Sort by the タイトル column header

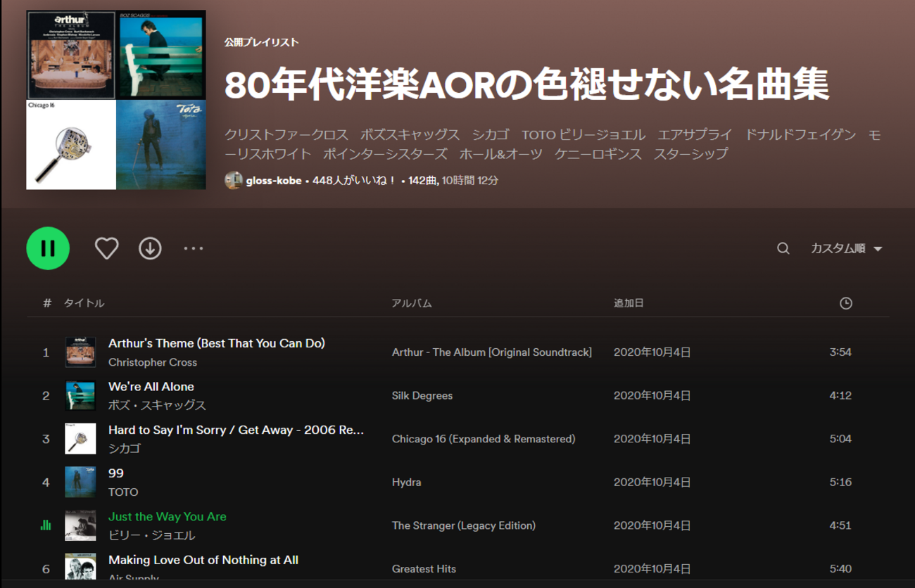tap(84, 303)
